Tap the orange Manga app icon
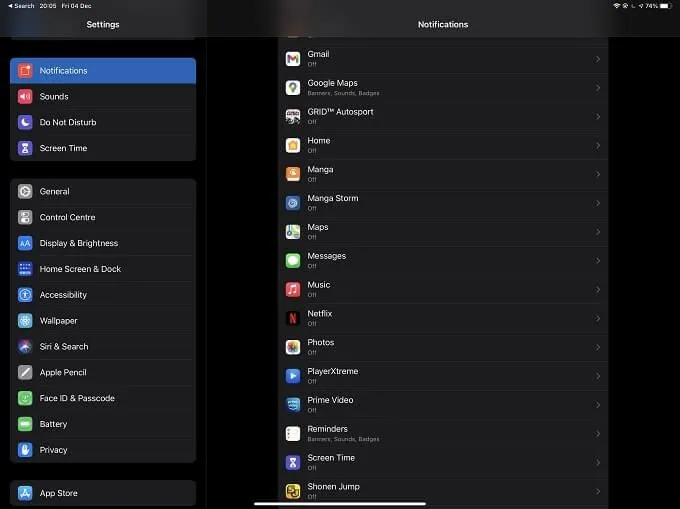 click(293, 174)
